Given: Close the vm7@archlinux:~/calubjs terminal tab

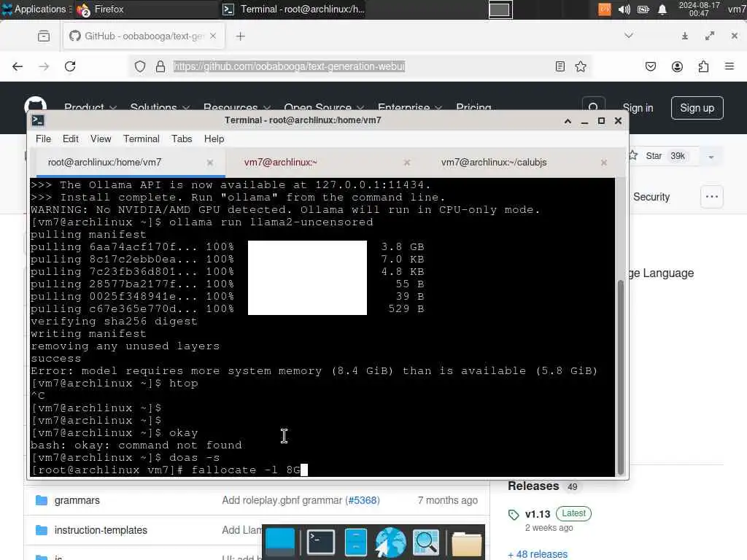Looking at the screenshot, I should click(x=604, y=163).
